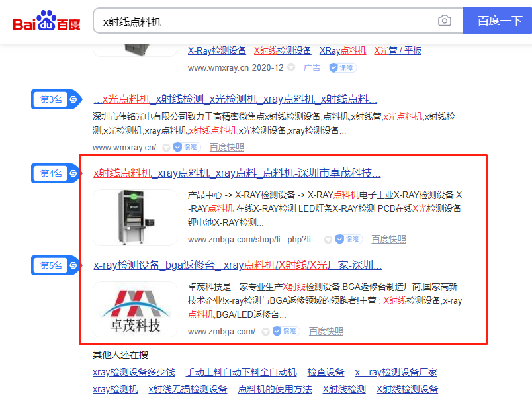Image resolution: width=532 pixels, height=403 pixels.
Task: Click 保障 badge beside www.zmbga.com/shop result
Action: (348, 239)
